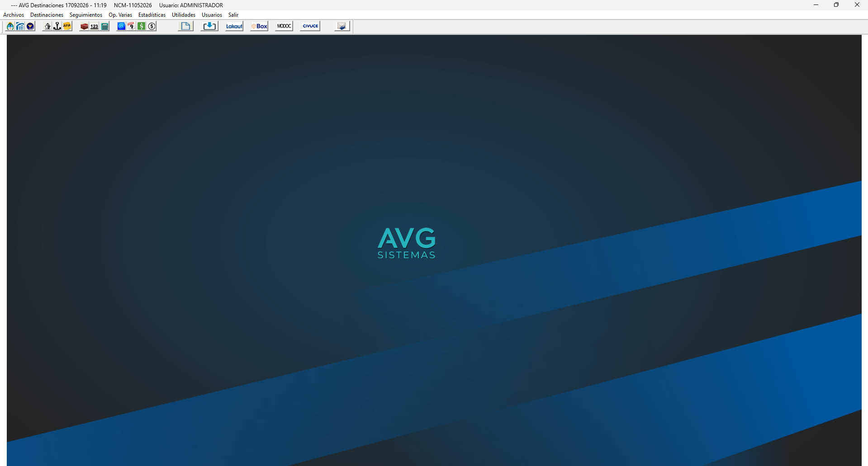Open the Estadísticas menu

coord(152,15)
